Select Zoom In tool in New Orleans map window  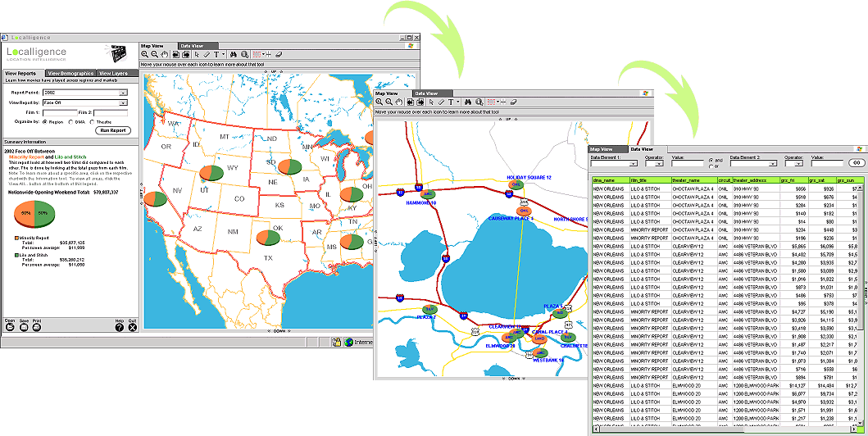pyautogui.click(x=379, y=102)
